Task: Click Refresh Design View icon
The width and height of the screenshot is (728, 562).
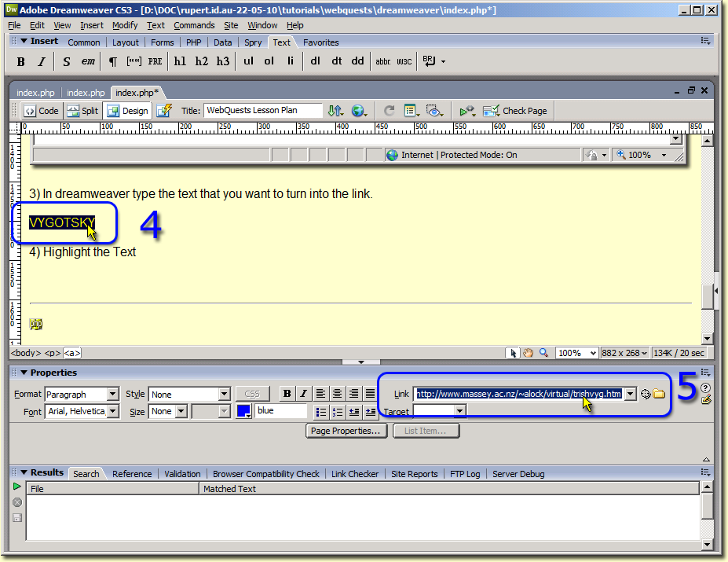Action: coord(389,111)
